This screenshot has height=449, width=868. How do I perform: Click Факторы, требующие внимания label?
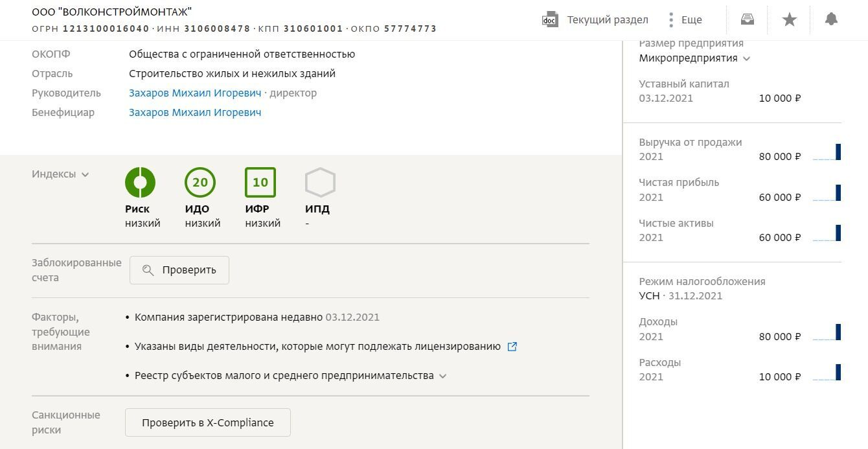[61, 332]
